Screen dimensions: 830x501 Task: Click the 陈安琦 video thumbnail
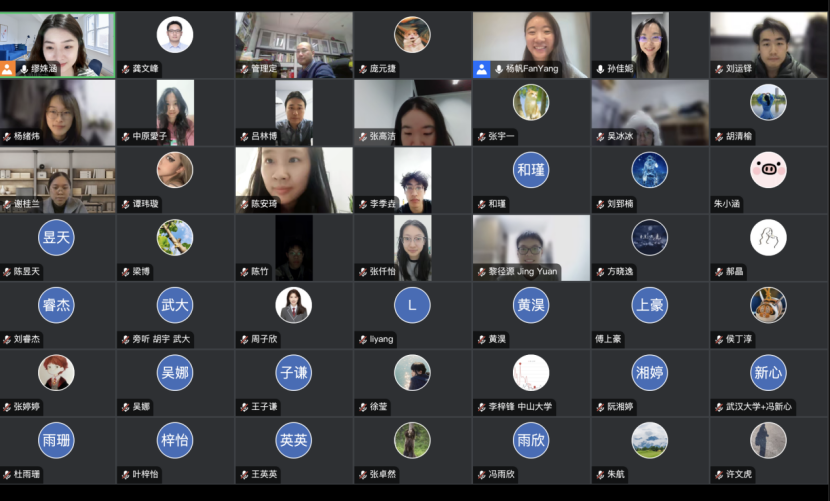coord(294,180)
